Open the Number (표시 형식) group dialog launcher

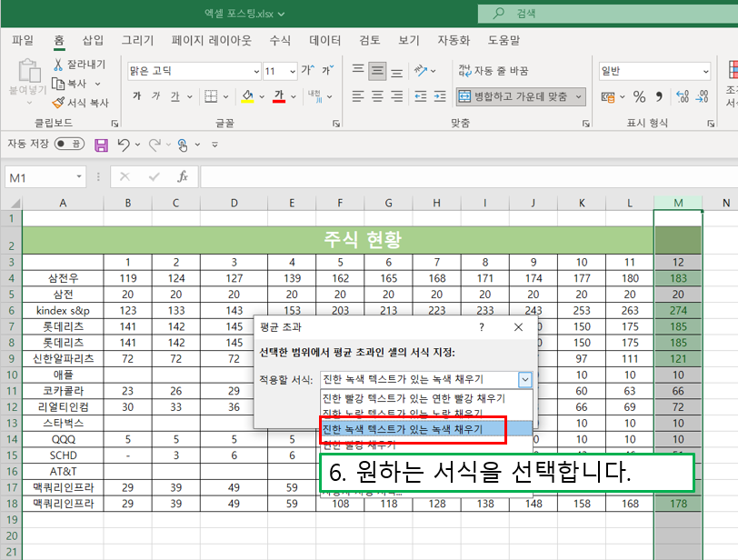pyautogui.click(x=711, y=124)
